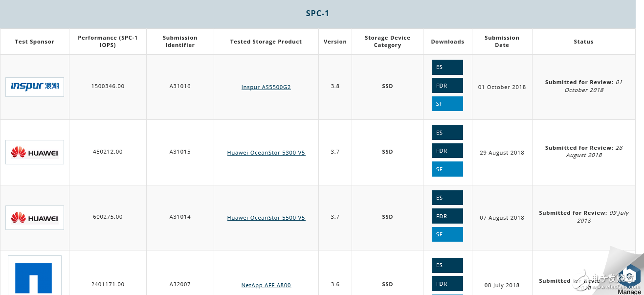Click the Huawei logo for submission A31014
This screenshot has height=295, width=644.
(35, 218)
